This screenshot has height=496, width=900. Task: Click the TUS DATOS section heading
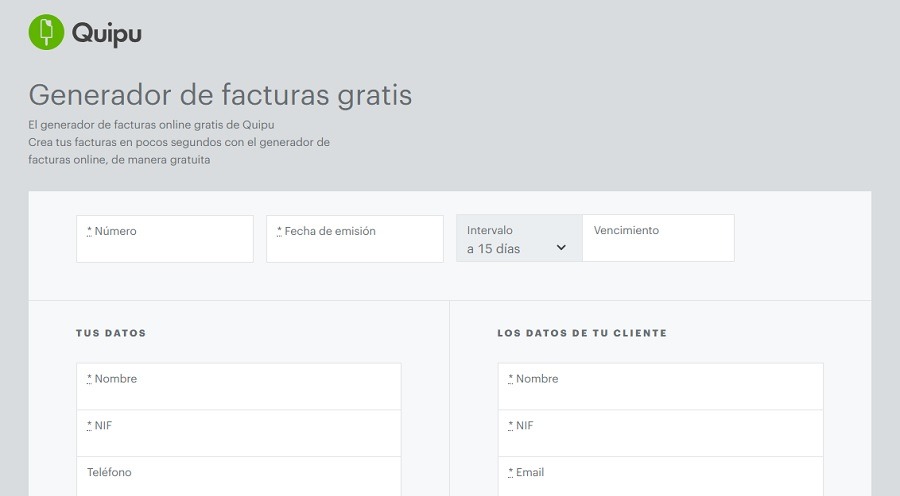pos(111,333)
